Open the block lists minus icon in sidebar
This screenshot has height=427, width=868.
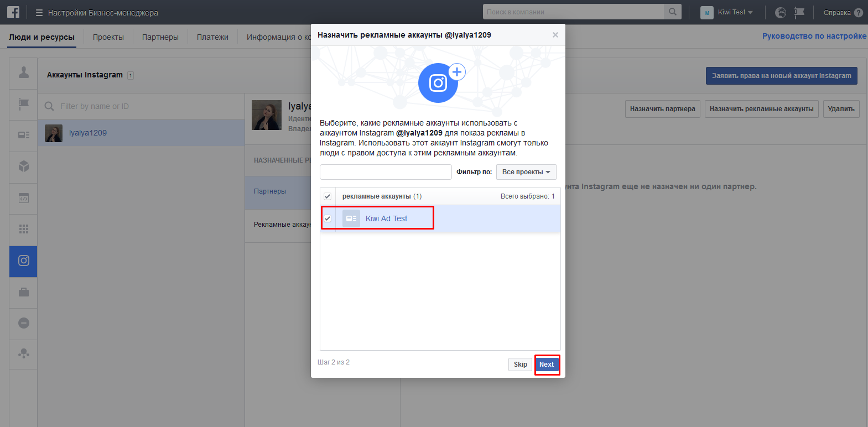[x=23, y=323]
